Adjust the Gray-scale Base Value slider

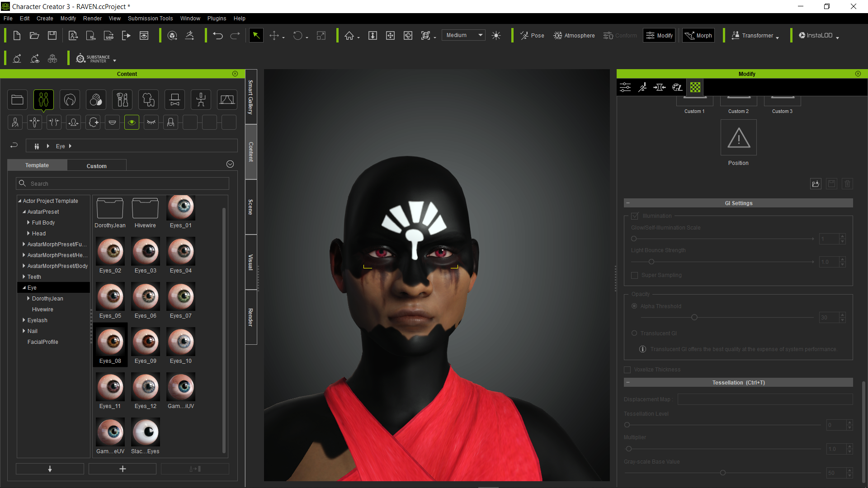[723, 473]
